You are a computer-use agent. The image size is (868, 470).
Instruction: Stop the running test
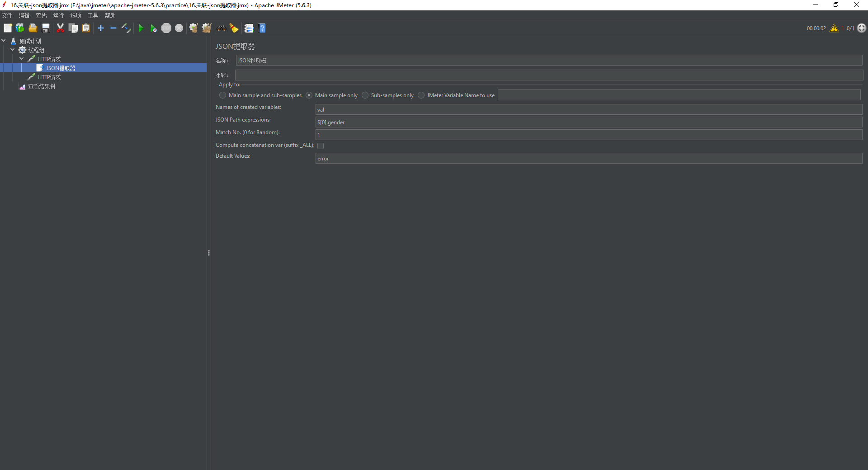click(166, 28)
